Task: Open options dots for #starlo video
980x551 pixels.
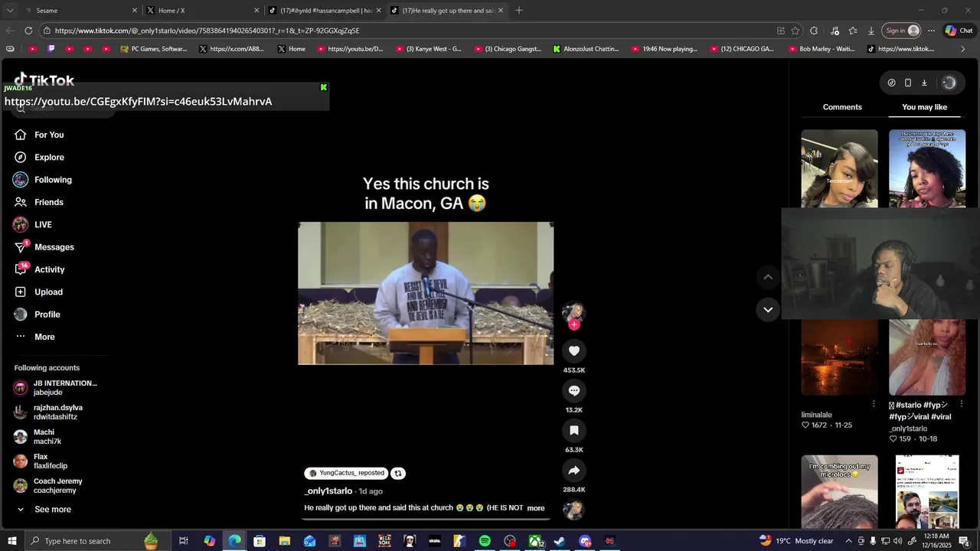Action: 962,404
